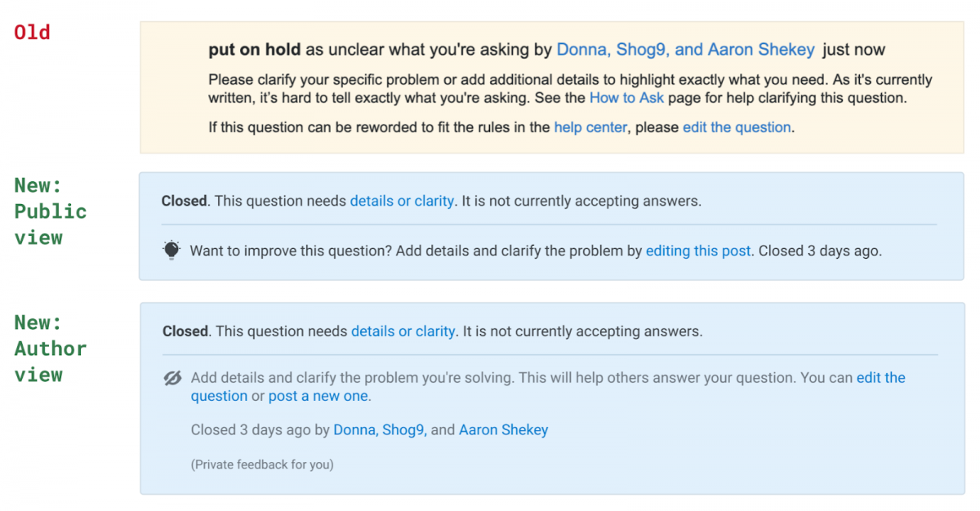Open the "How to Ask" page link
980x511 pixels.
click(x=626, y=98)
